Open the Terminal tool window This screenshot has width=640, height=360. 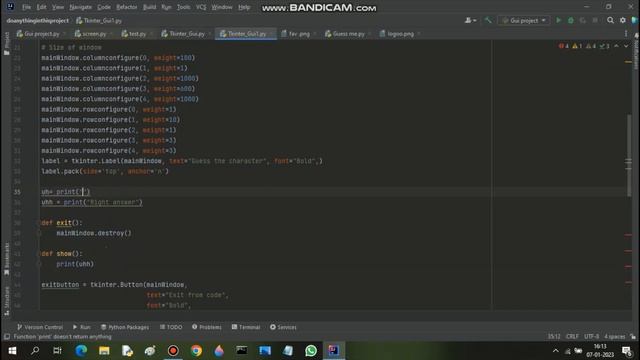click(x=246, y=327)
